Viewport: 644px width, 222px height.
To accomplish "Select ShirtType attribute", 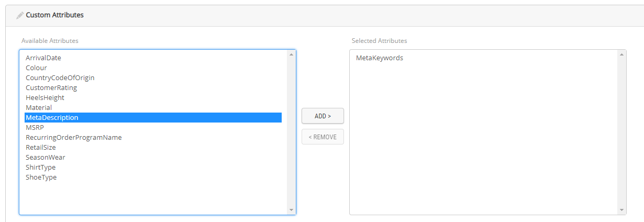I will point(40,167).
